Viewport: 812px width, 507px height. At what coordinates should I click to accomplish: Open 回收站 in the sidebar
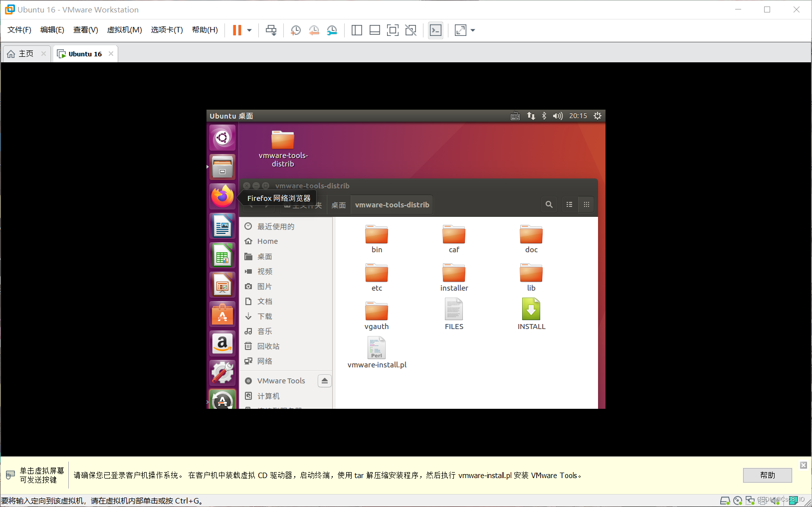point(286,346)
